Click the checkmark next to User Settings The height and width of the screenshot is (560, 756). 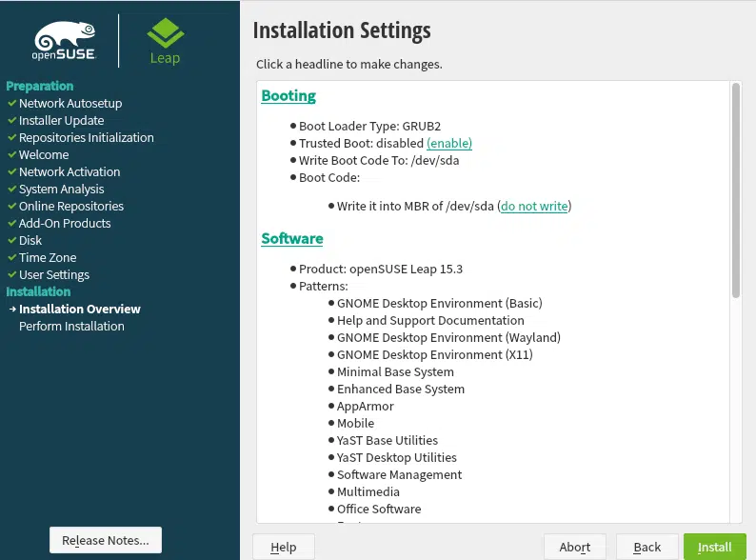(x=11, y=274)
